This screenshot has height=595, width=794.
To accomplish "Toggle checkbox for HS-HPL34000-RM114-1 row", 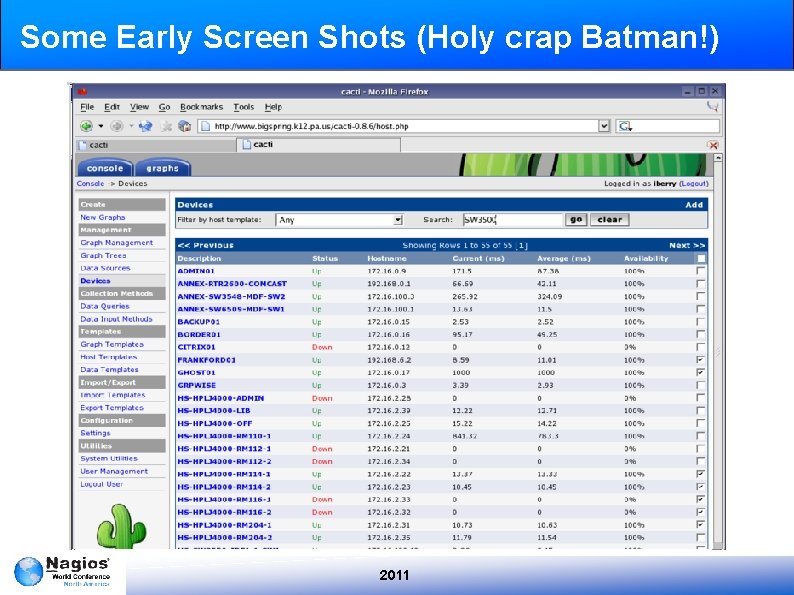I will pos(701,474).
